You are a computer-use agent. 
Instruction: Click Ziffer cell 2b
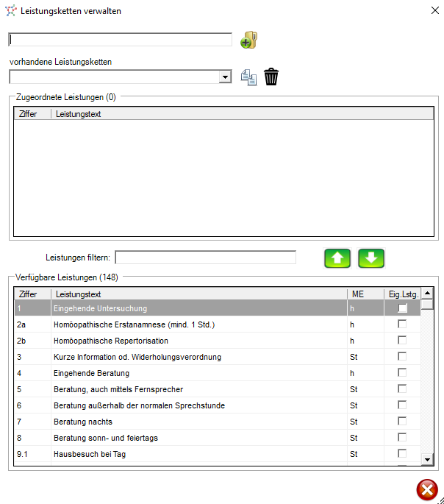coord(32,341)
